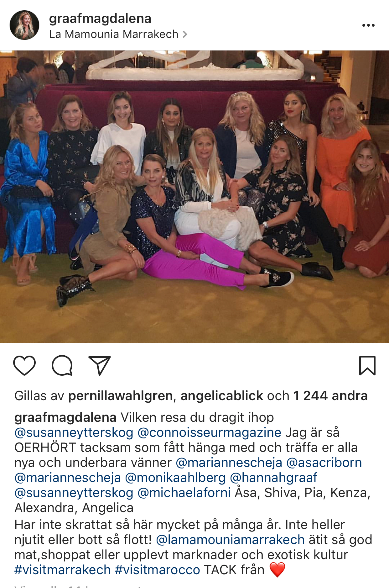
Task: Expand La Mamounia Marrakech location chevron
Action: (185, 34)
